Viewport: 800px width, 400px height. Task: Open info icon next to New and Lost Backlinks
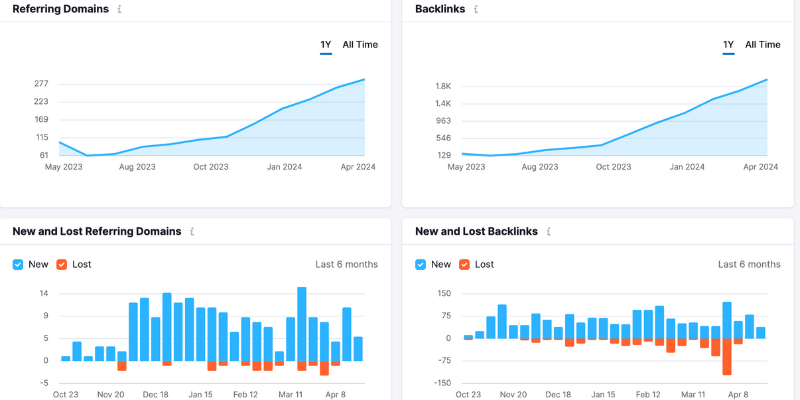(x=548, y=231)
